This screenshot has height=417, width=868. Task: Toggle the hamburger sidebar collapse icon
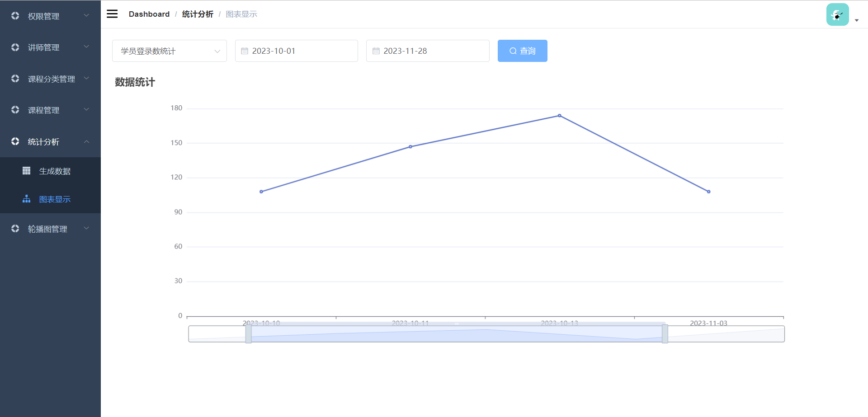[112, 14]
